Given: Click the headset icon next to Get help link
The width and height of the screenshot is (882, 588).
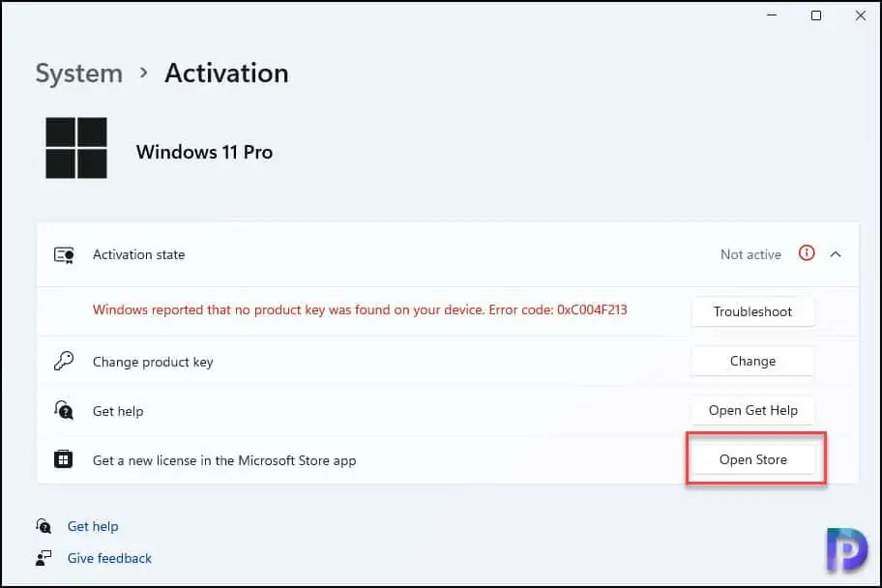Looking at the screenshot, I should [44, 526].
